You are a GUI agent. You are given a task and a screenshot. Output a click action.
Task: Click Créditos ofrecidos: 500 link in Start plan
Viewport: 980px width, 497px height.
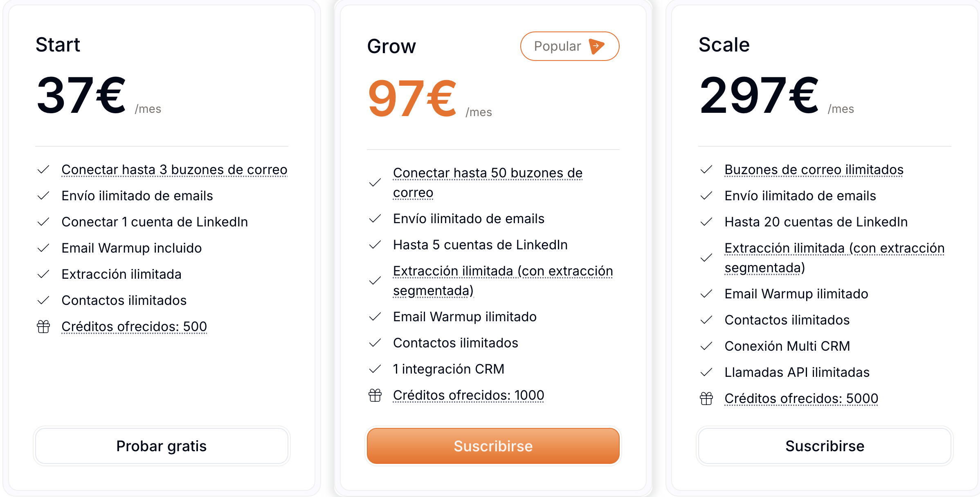(x=134, y=327)
